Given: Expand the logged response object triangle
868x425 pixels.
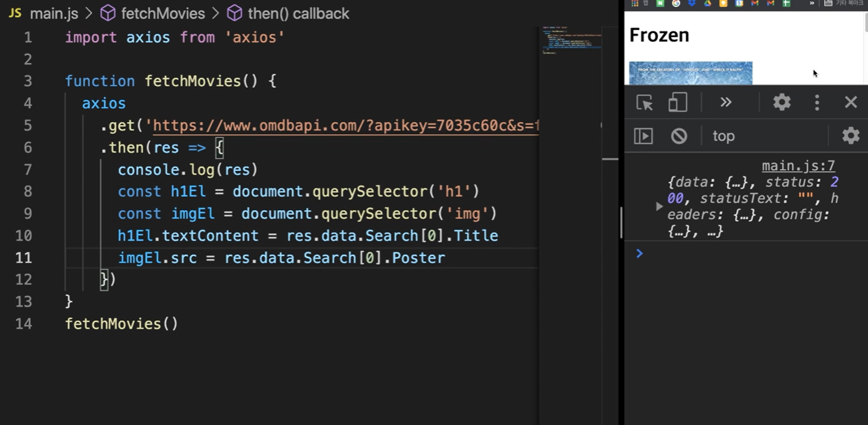Looking at the screenshot, I should click(x=659, y=207).
